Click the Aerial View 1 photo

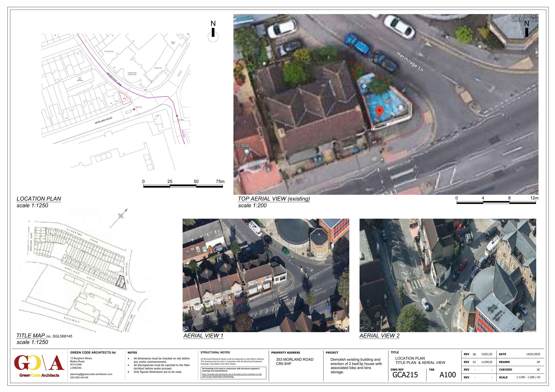point(266,275)
